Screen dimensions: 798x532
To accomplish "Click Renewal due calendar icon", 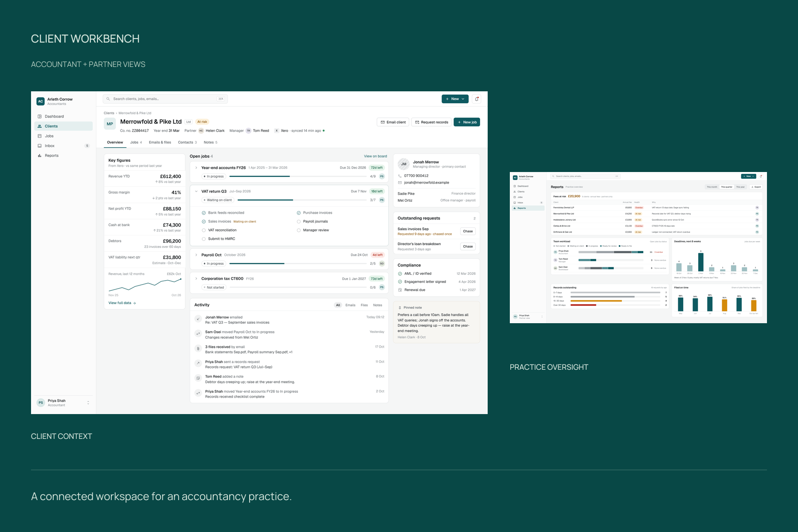I will 400,290.
